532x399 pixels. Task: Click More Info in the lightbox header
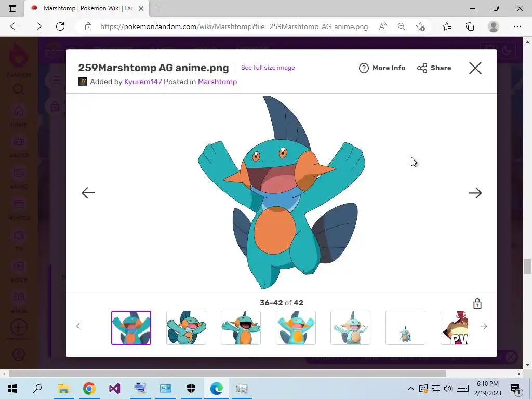[382, 68]
